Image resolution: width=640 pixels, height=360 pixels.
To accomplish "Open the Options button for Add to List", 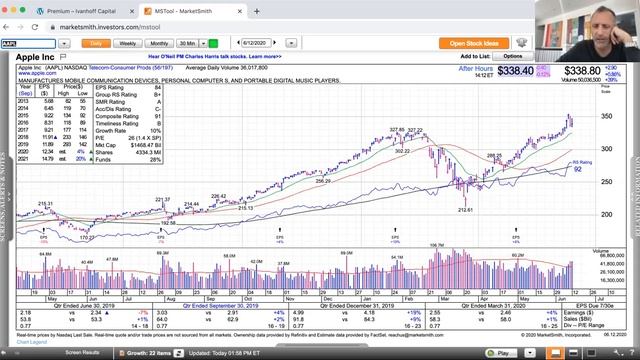I will pos(513,56).
